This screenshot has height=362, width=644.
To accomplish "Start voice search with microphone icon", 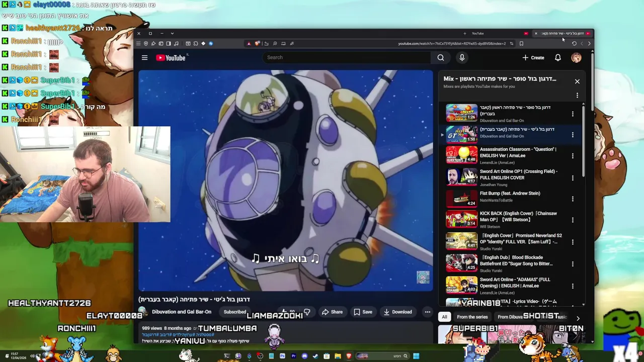I will click(462, 57).
